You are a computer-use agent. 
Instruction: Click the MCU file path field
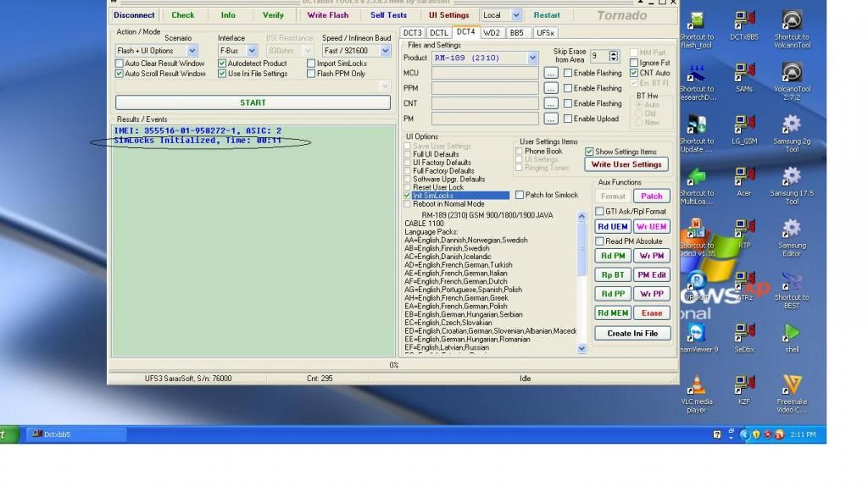click(x=484, y=73)
